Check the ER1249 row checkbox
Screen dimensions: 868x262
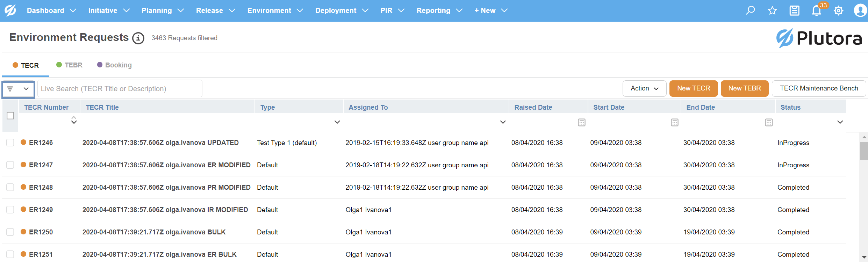(10, 210)
